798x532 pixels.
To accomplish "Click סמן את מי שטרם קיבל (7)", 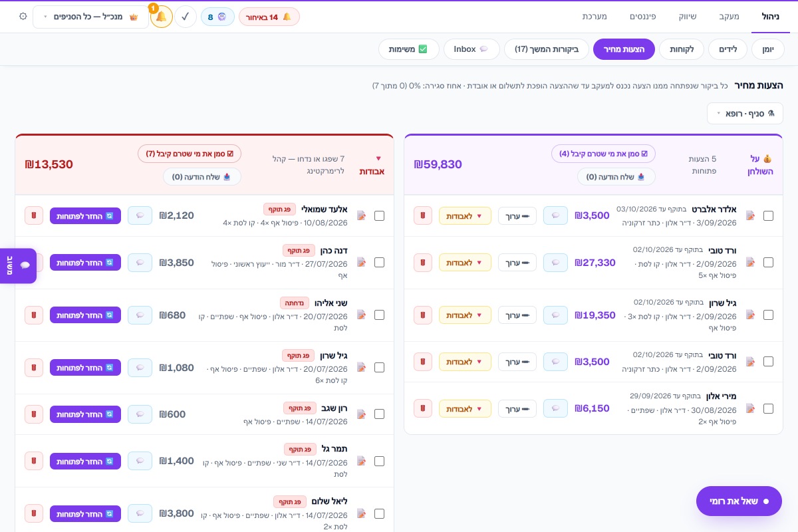I will tap(190, 154).
